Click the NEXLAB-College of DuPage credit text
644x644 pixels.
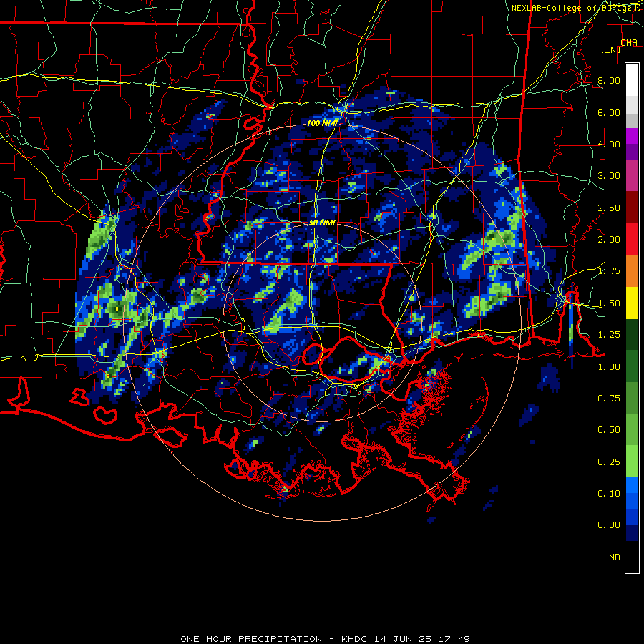(x=575, y=8)
